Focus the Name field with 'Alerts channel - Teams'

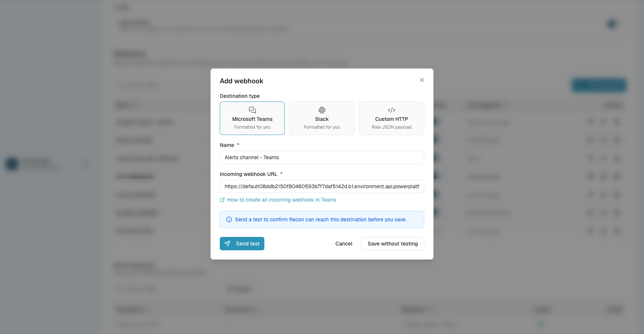click(x=322, y=157)
